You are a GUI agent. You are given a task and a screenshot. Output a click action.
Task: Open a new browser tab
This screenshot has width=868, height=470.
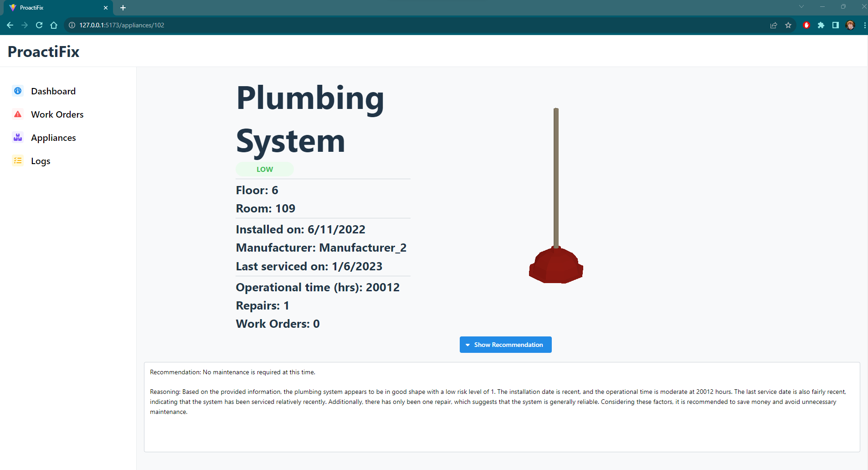[123, 8]
